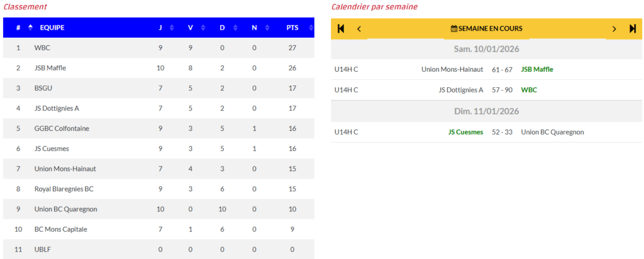Select Union BC Quaregnon in the calendar

pos(552,132)
